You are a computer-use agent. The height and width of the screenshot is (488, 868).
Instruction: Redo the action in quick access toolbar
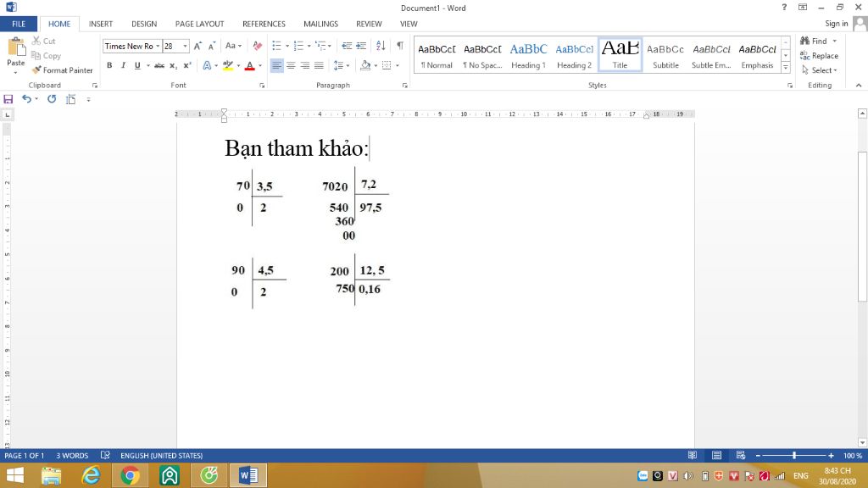52,98
